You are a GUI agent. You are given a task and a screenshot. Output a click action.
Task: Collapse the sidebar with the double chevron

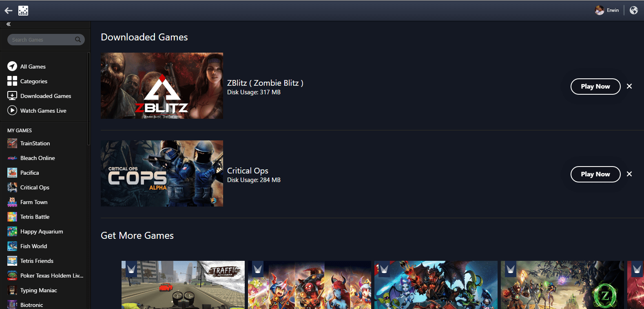click(9, 24)
